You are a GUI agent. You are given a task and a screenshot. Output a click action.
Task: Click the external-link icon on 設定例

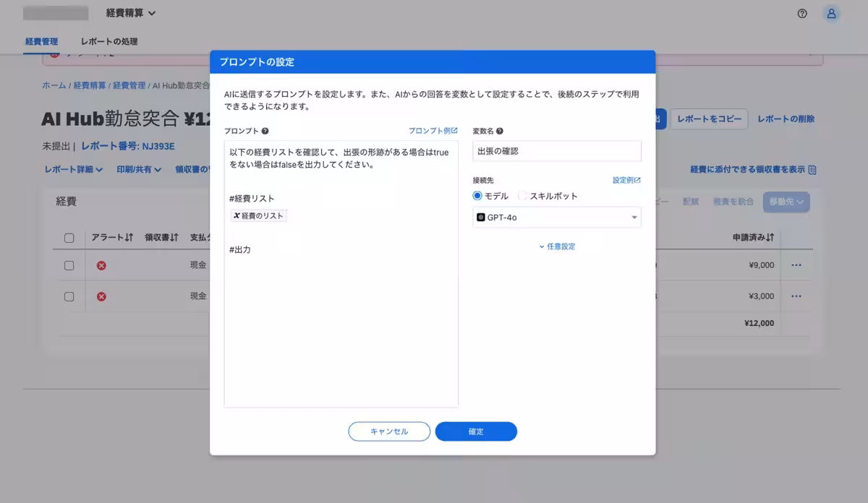[637, 180]
